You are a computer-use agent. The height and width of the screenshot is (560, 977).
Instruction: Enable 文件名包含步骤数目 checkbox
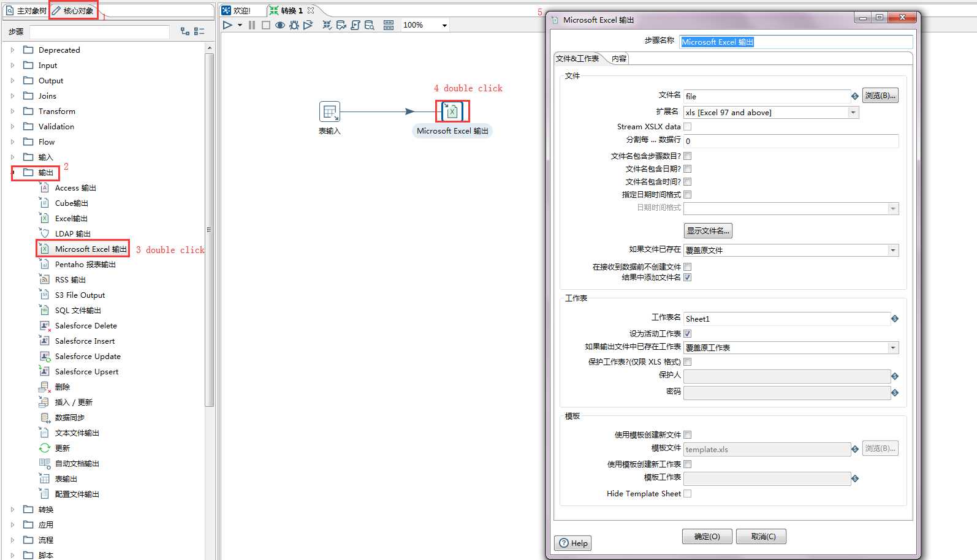click(x=688, y=156)
